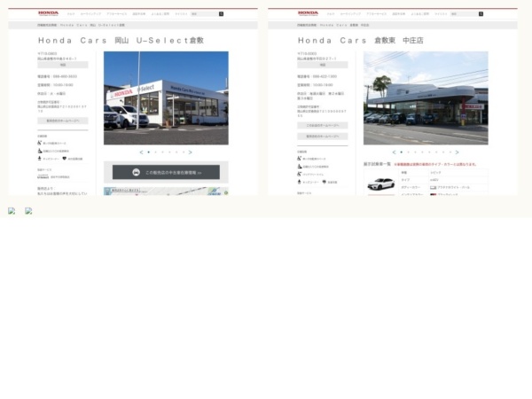
Task: Click the 地図 map button under the 中庄店 address
Action: [323, 65]
